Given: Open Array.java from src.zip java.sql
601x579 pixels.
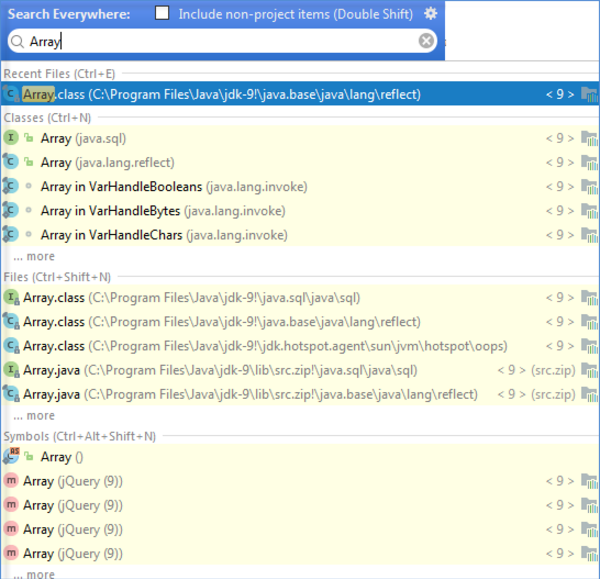Looking at the screenshot, I should (x=300, y=370).
